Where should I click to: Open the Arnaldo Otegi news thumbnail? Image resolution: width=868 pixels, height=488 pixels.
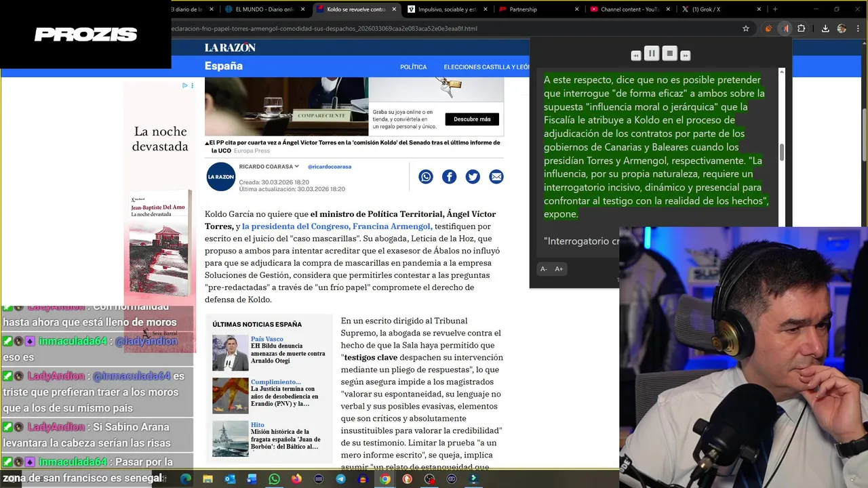230,352
